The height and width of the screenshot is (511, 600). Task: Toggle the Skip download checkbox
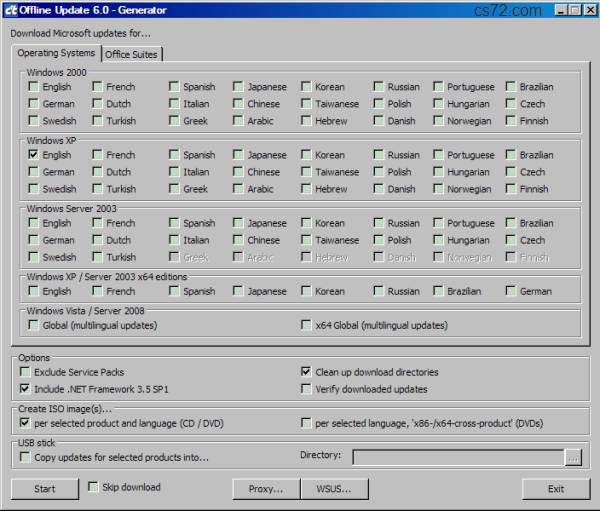pyautogui.click(x=93, y=487)
